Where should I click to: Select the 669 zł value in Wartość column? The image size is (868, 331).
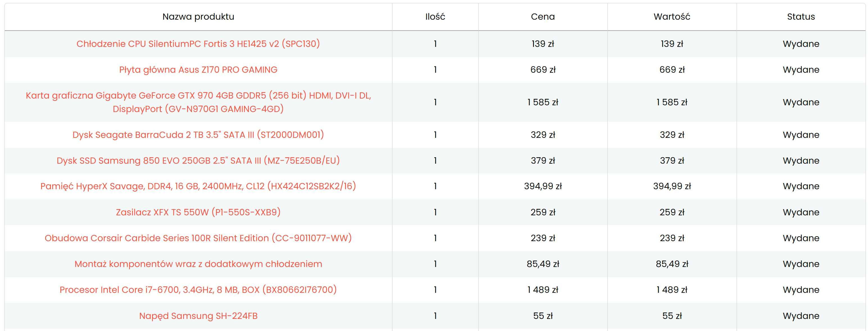click(x=672, y=70)
